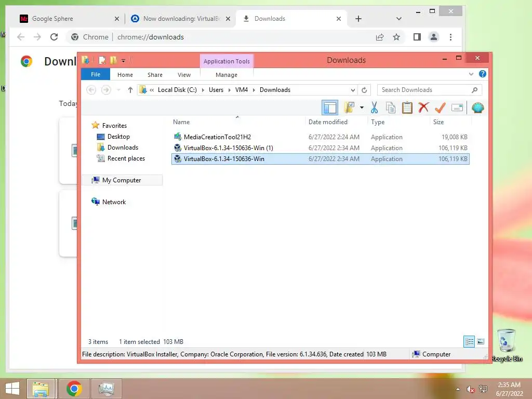Open Chrome tab search dropdown chevron
The image size is (532, 399).
click(x=399, y=19)
